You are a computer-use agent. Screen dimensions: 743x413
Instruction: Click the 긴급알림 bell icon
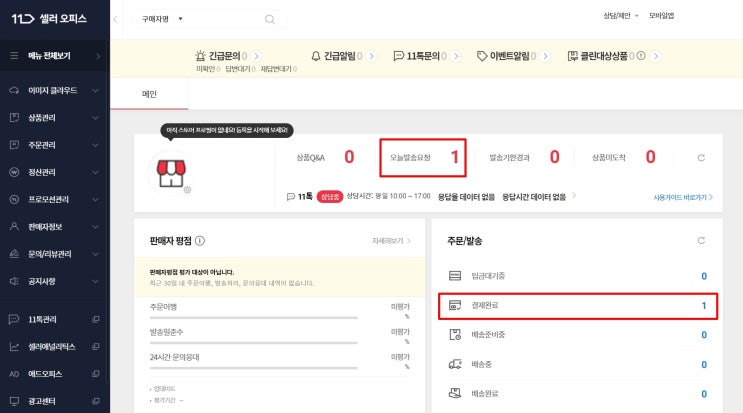[316, 56]
